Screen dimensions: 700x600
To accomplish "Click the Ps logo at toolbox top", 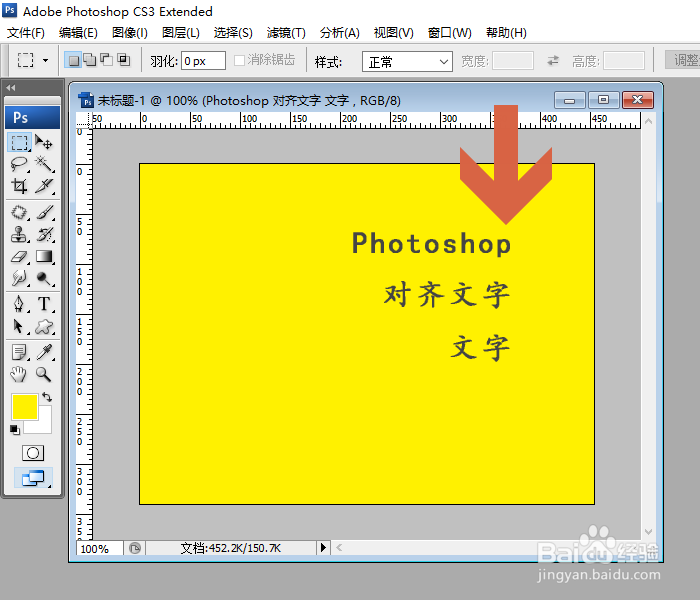I will coord(32,117).
